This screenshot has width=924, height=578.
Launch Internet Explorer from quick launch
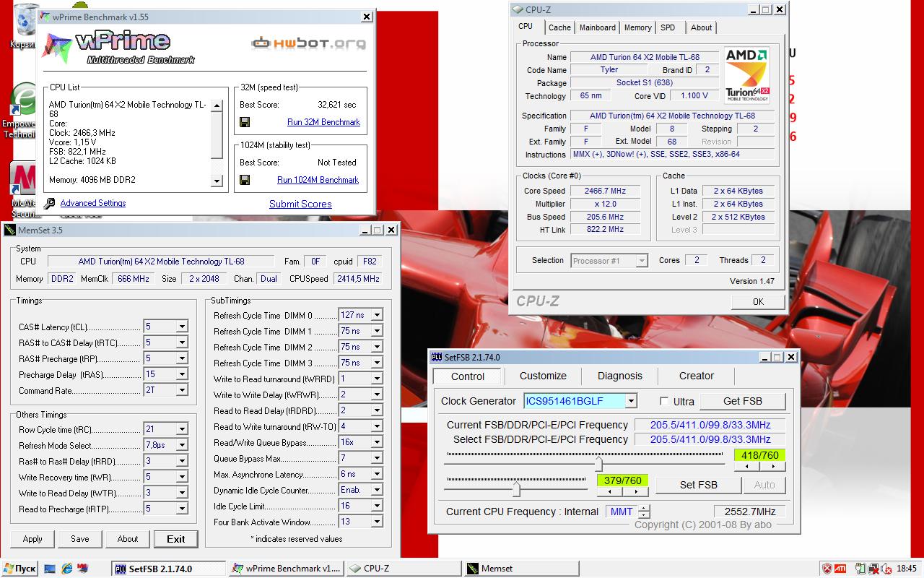66,569
